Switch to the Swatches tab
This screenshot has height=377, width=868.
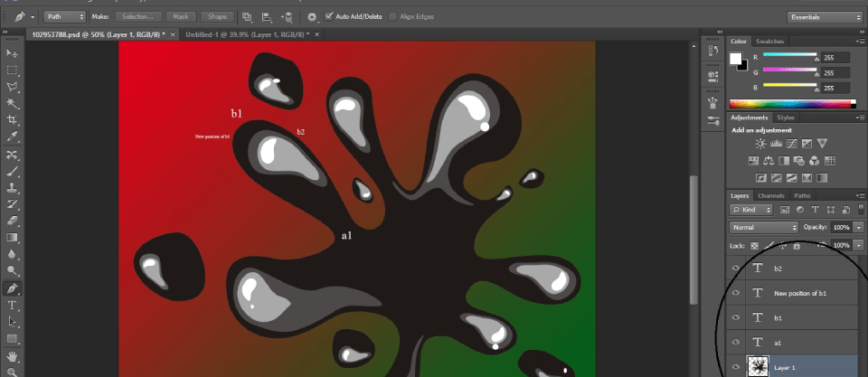click(769, 42)
